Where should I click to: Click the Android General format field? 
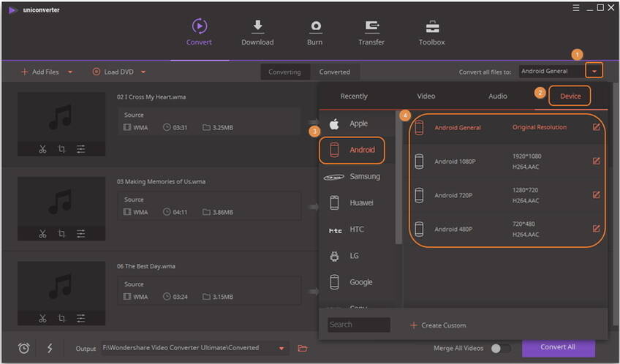coord(553,71)
